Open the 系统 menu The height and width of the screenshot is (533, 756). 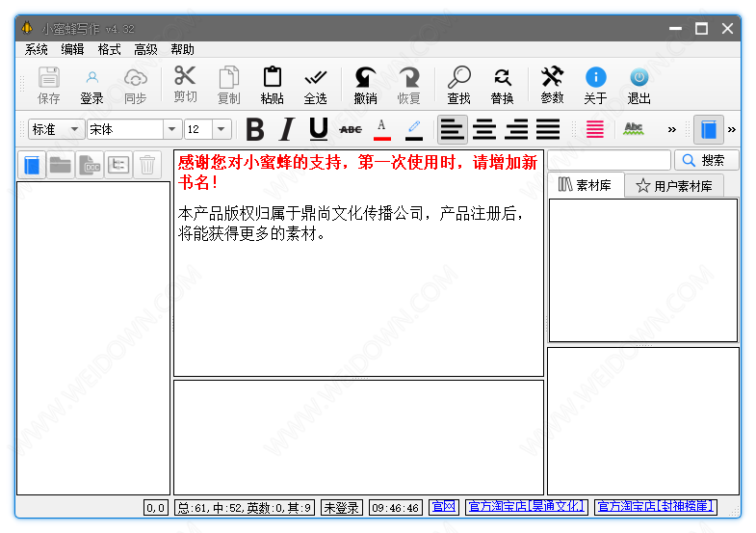click(x=37, y=49)
